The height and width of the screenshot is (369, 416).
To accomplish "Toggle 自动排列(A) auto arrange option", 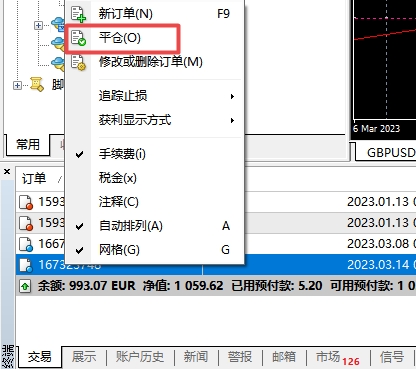I will 154,226.
